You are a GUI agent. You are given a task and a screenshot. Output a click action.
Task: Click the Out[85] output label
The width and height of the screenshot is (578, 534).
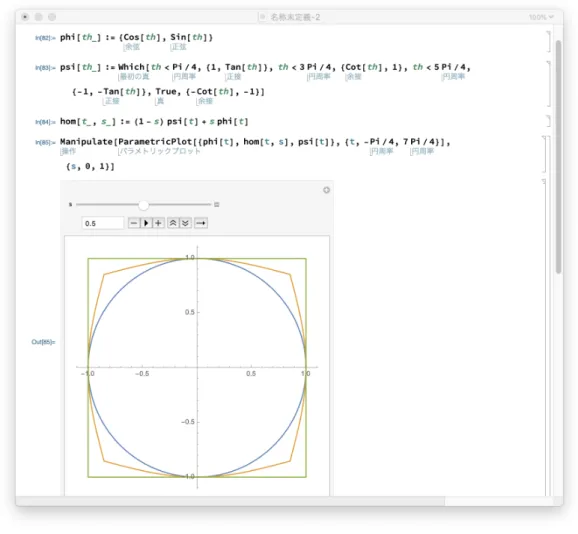click(x=43, y=342)
